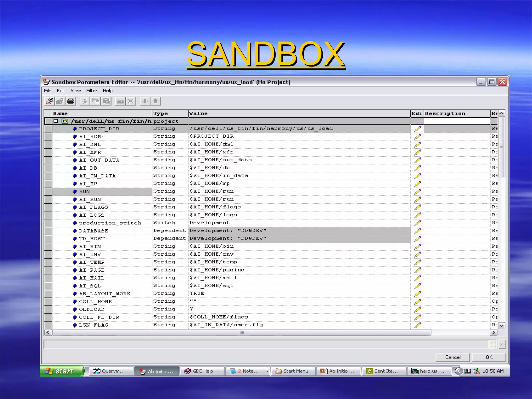Click the edit pencil for COLL_HOME
Screen dimensions: 532x399
tap(418, 301)
